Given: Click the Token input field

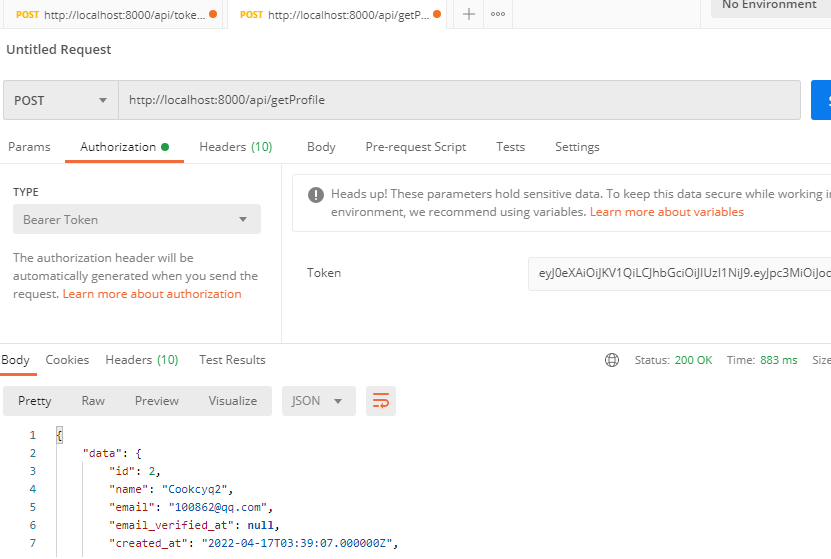Looking at the screenshot, I should pos(679,273).
